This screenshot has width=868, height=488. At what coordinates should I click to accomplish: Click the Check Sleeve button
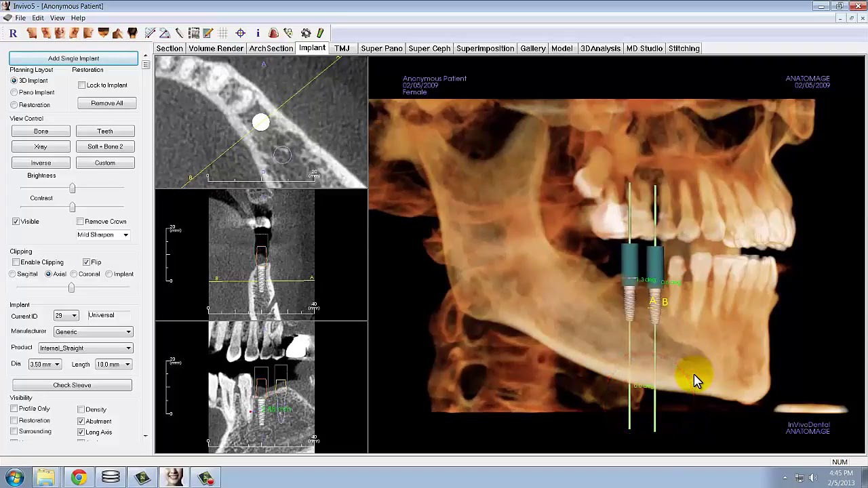(72, 385)
